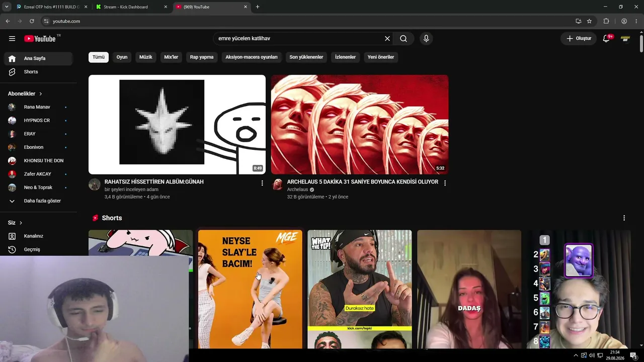Open the tab search dropdown

point(7,7)
